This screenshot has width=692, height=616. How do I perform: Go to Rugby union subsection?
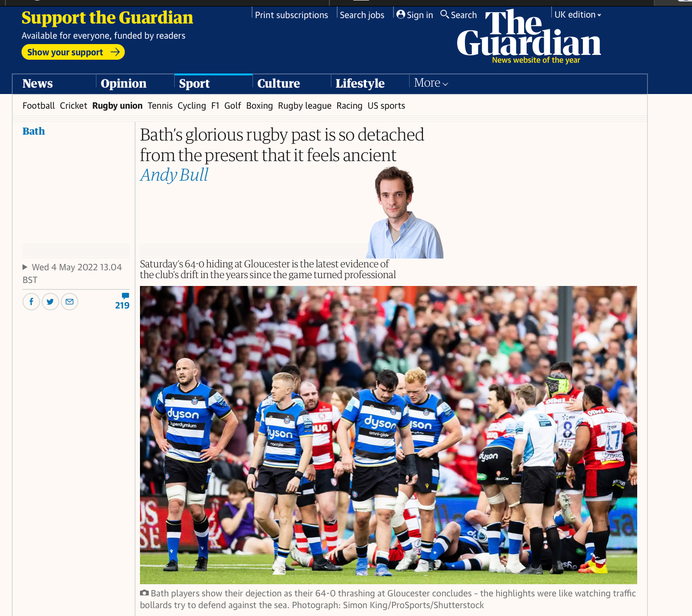pos(117,106)
